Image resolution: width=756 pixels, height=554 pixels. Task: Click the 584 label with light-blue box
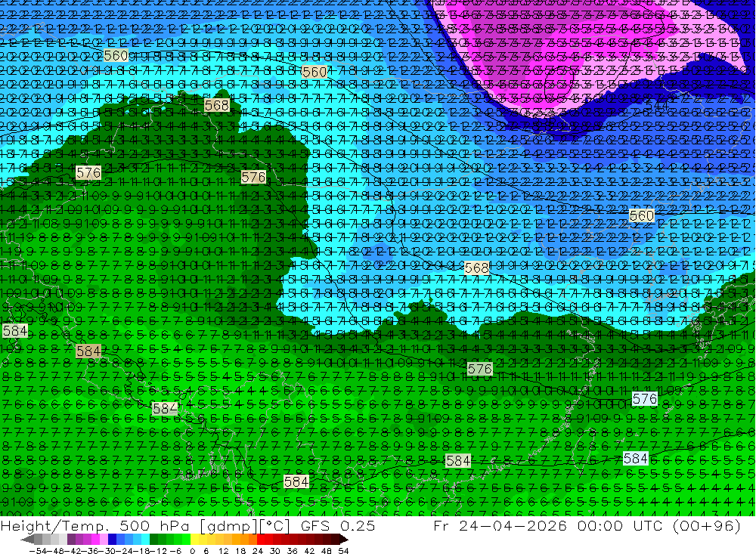point(636,459)
